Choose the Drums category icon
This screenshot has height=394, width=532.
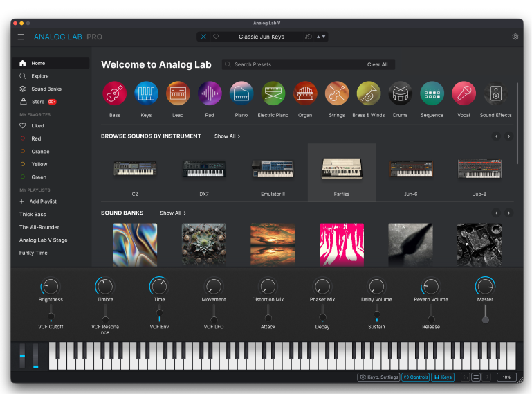pyautogui.click(x=400, y=93)
